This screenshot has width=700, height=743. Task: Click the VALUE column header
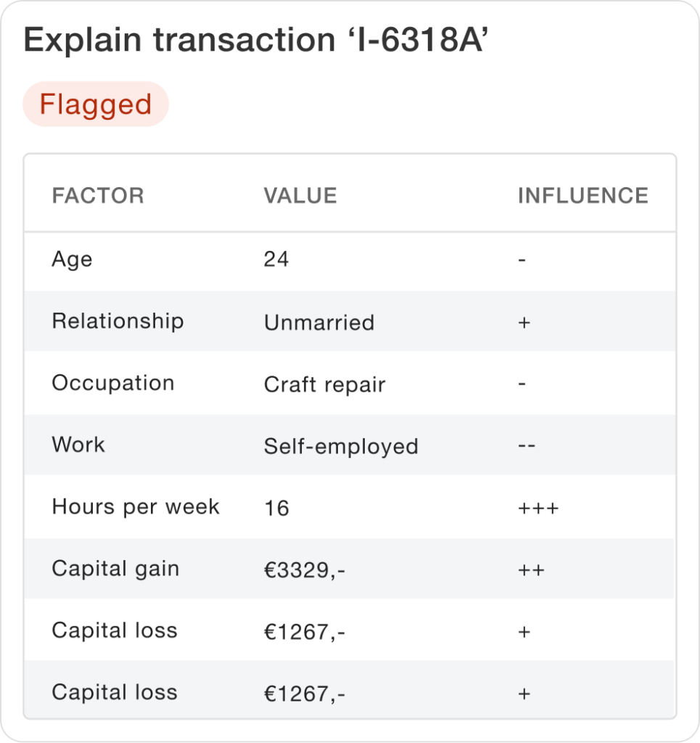pos(300,196)
